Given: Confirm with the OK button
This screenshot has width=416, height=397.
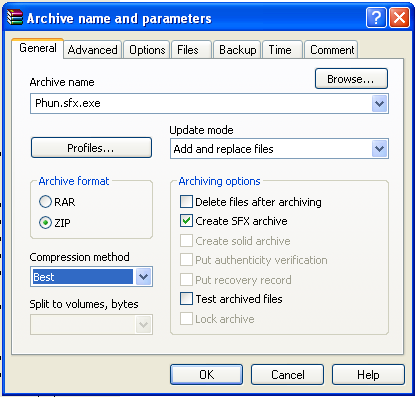Looking at the screenshot, I should click(x=207, y=375).
